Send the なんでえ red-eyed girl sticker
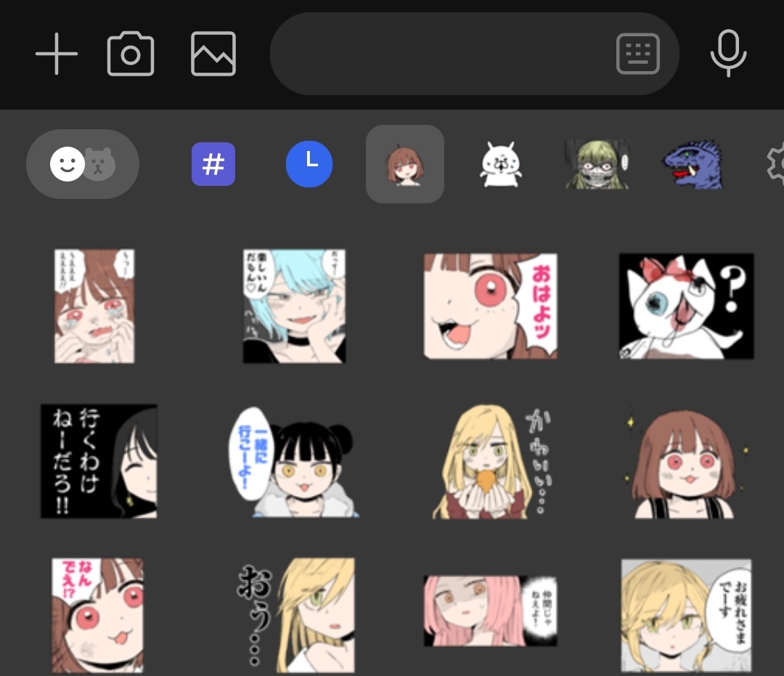This screenshot has width=784, height=676. 97,616
